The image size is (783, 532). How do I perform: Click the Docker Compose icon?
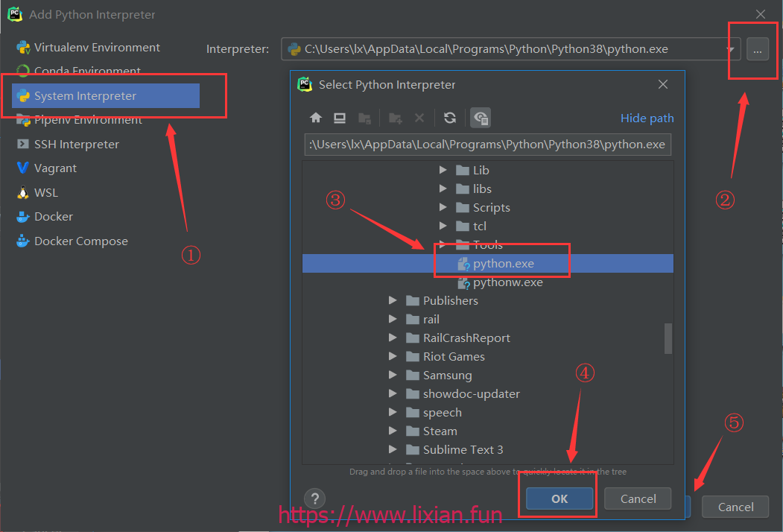23,241
